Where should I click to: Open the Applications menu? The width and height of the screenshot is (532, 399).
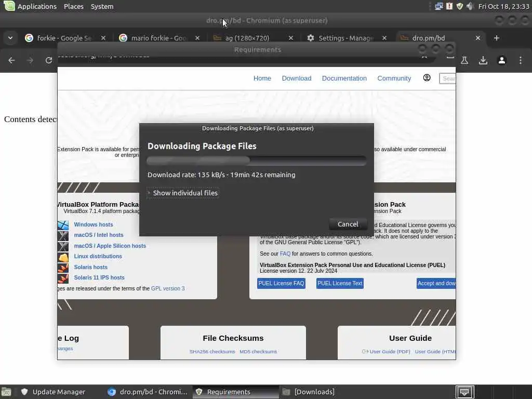pos(37,6)
